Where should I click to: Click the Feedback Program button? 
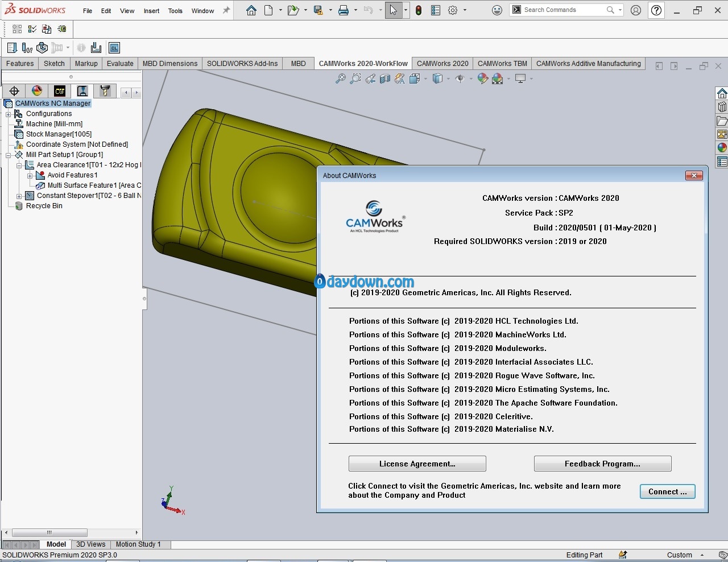tap(602, 464)
